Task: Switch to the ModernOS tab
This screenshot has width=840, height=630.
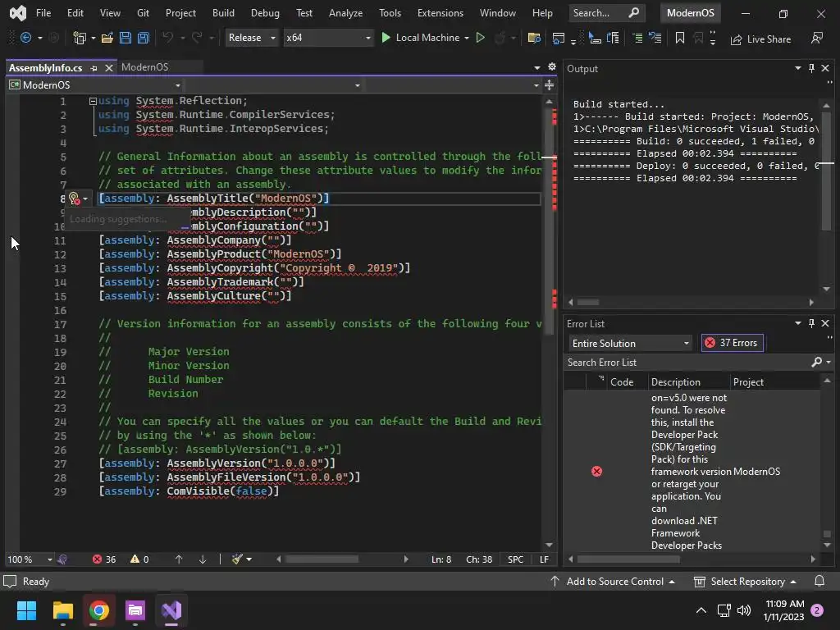Action: click(144, 67)
